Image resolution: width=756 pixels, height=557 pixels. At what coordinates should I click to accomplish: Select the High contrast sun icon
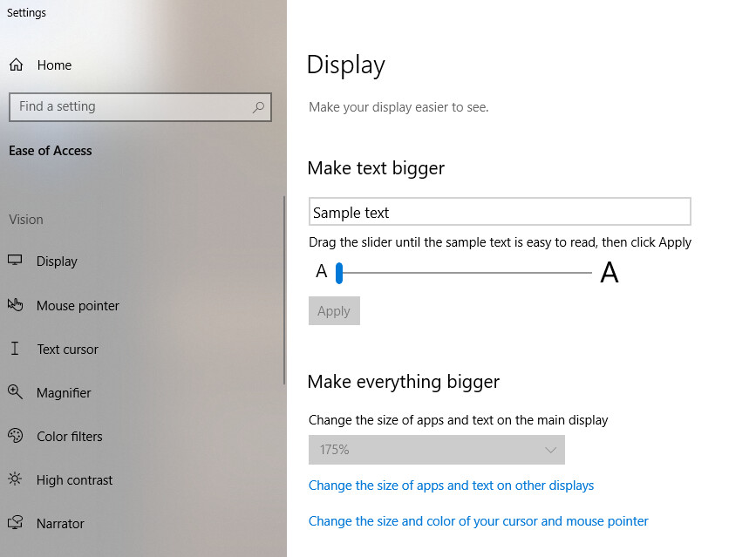click(x=15, y=479)
